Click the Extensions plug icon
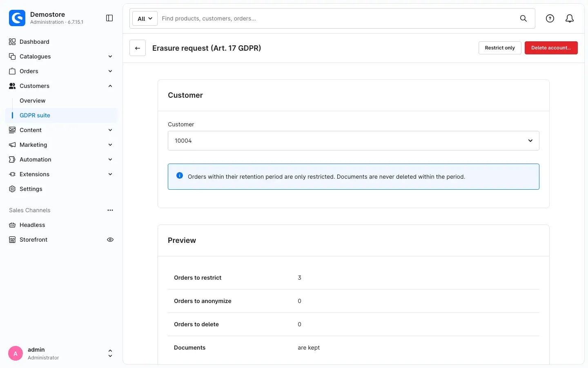 [12, 174]
